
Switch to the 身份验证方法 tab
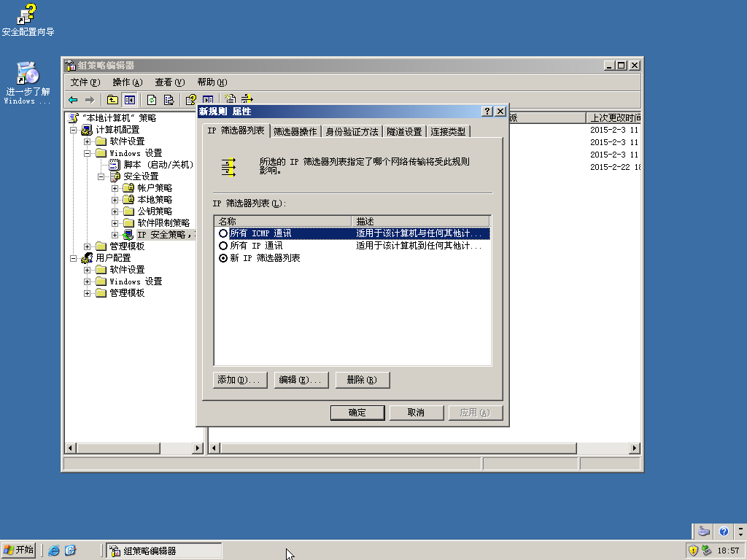(352, 131)
